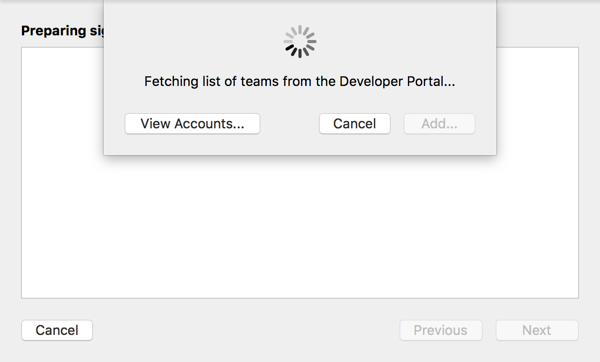Open View Accounts... from the sheet

(192, 124)
